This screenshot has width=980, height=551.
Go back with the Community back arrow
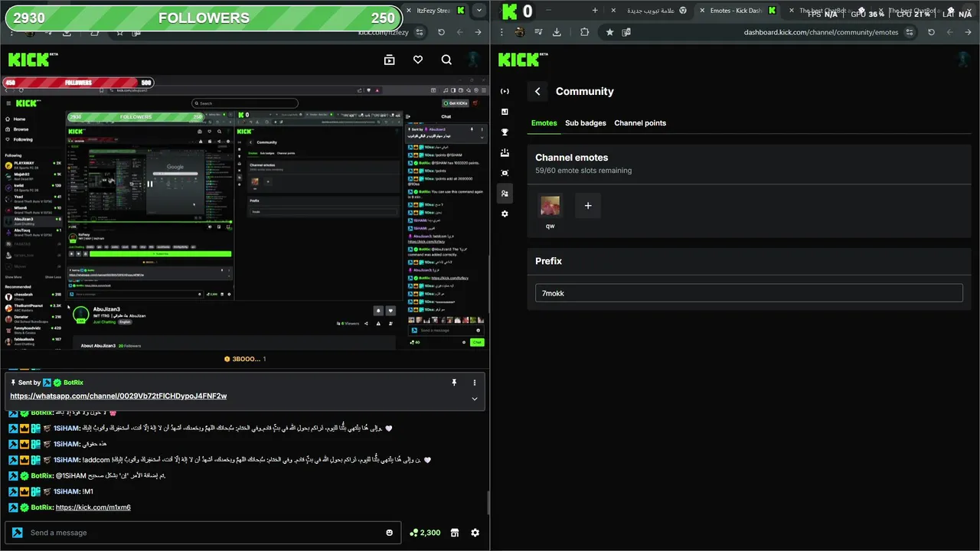[x=537, y=91]
